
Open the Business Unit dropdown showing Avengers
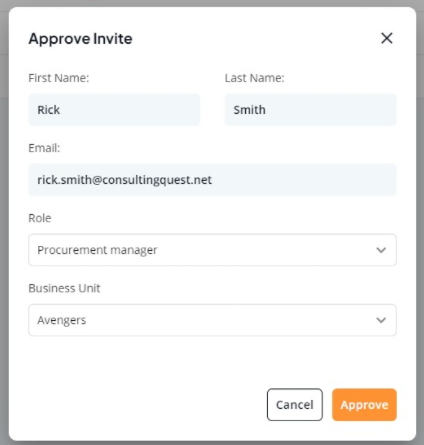click(x=212, y=320)
